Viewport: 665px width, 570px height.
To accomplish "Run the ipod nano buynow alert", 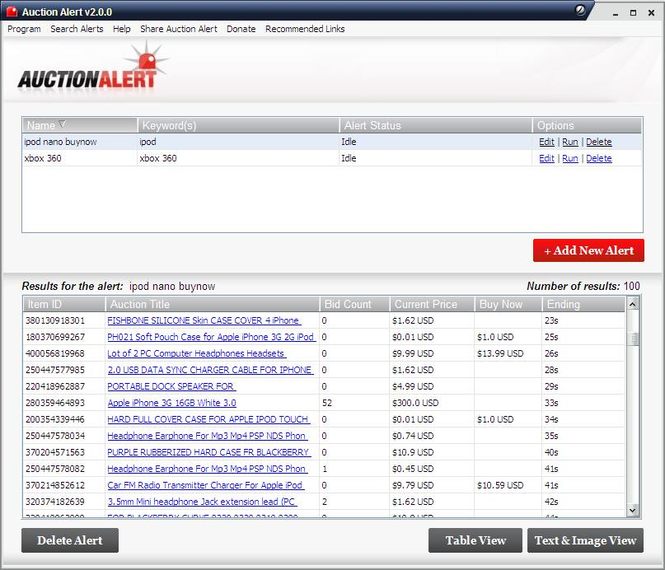I will click(570, 142).
